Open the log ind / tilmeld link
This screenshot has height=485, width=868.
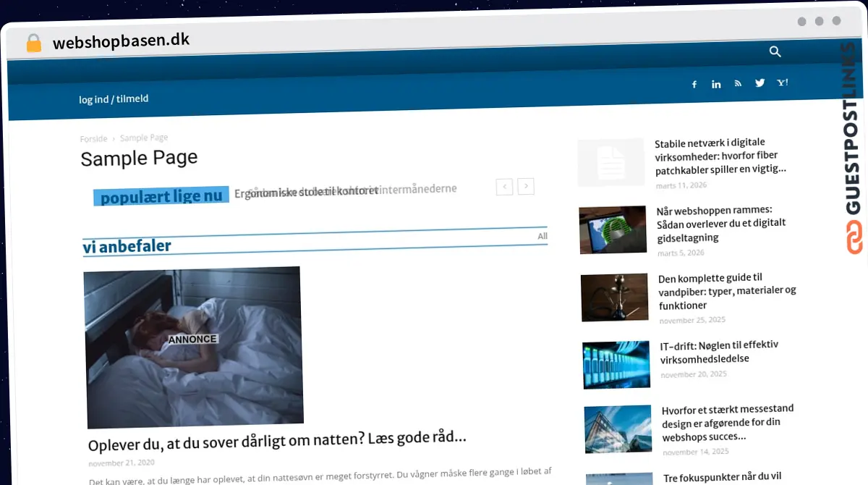(x=114, y=99)
